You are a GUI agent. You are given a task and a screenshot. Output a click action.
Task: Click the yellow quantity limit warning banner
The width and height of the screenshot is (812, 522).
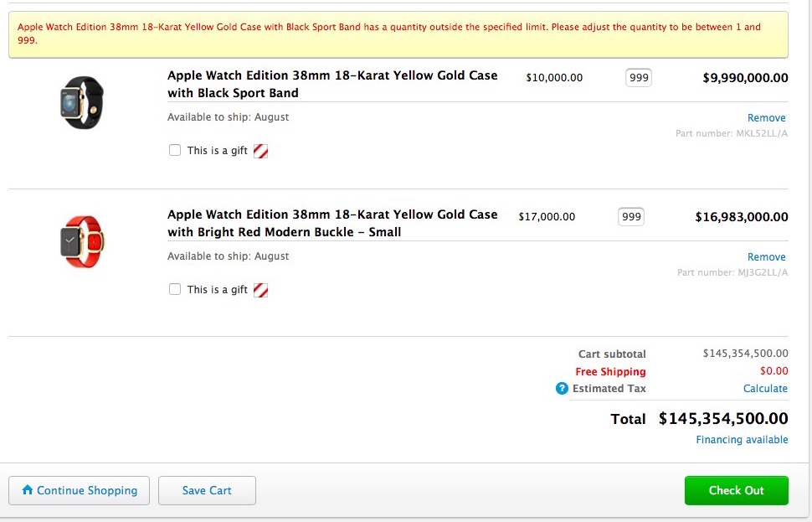click(x=398, y=34)
